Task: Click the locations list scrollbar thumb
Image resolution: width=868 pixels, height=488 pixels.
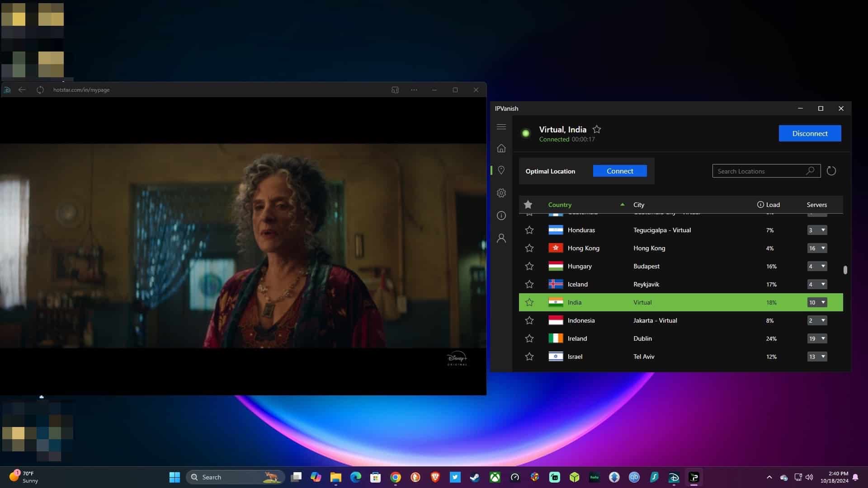Action: pos(845,270)
